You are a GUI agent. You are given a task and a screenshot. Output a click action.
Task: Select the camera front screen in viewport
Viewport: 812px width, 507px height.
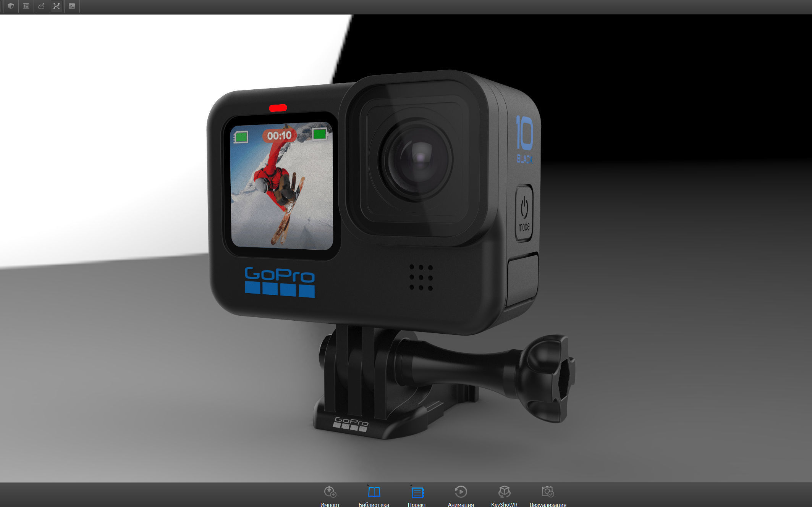282,186
